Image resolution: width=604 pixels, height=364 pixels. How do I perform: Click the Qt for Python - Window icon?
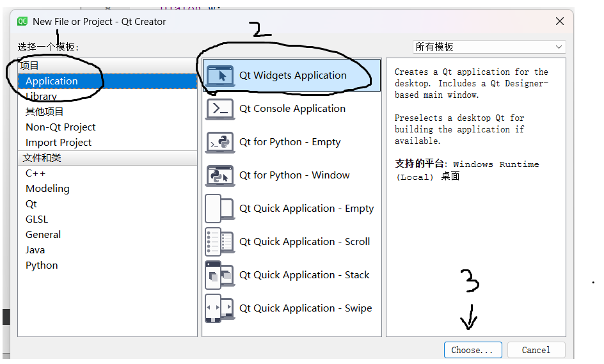pos(220,176)
